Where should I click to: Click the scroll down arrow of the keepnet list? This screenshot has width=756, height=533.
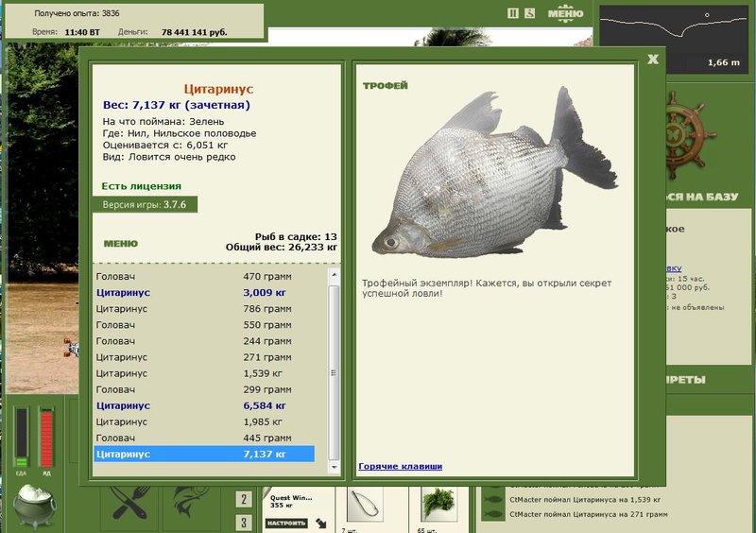(334, 467)
